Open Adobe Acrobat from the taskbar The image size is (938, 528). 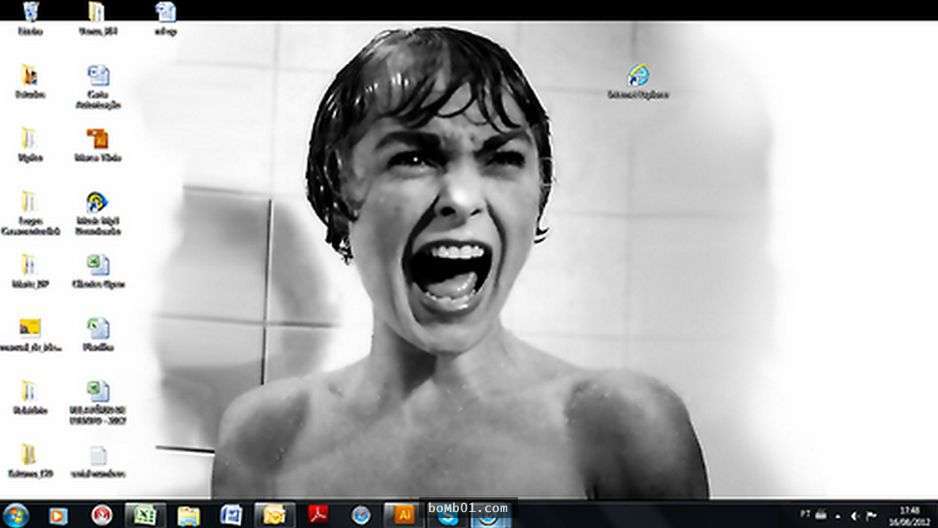(318, 515)
